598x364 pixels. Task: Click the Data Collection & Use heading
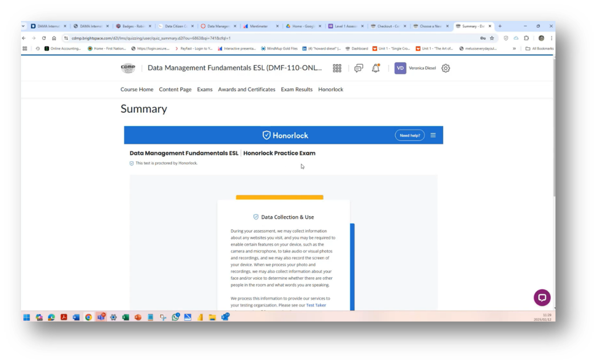pyautogui.click(x=287, y=217)
